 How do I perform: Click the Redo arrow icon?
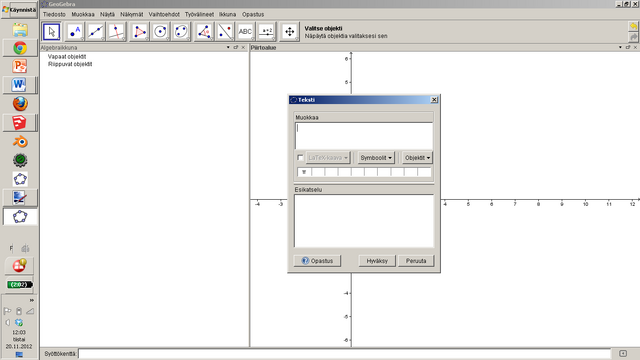pyautogui.click(x=633, y=37)
